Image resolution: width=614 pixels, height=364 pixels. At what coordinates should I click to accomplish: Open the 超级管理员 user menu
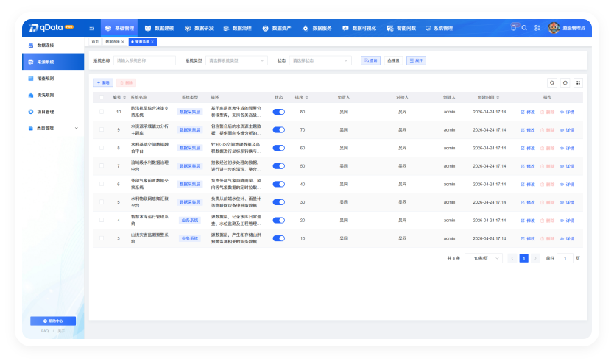(574, 28)
